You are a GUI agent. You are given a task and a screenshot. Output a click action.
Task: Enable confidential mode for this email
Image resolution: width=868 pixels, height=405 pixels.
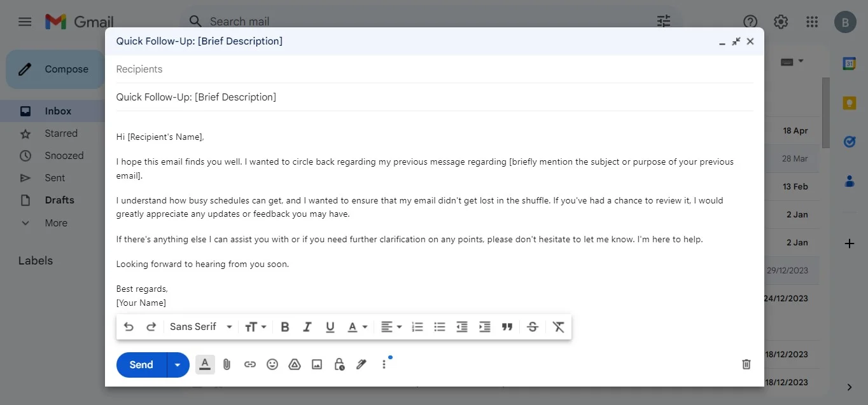(339, 364)
